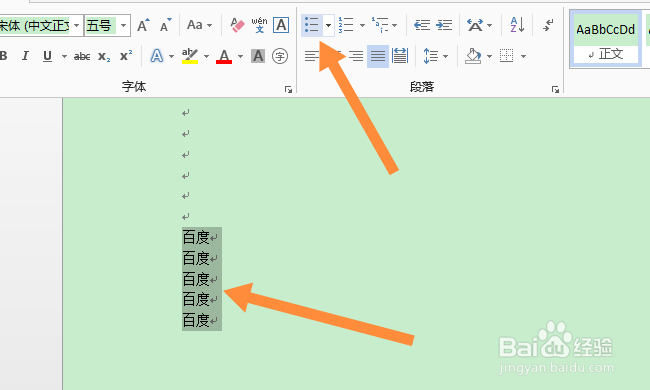Open the Shading color dropdown arrow
The width and height of the screenshot is (650, 390).
[x=489, y=56]
